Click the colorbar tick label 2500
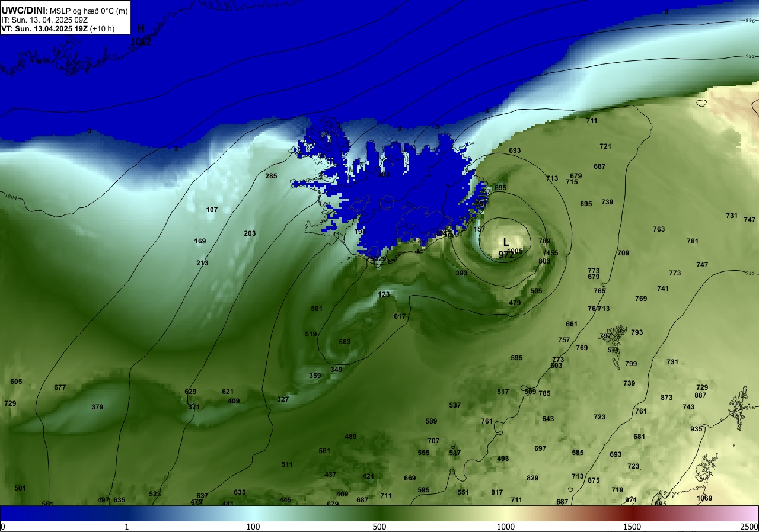 point(749,527)
